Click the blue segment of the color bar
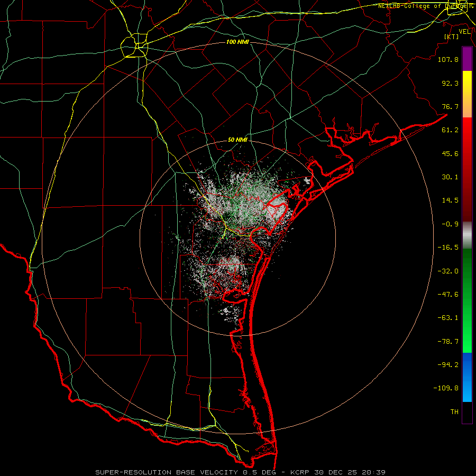 467,377
